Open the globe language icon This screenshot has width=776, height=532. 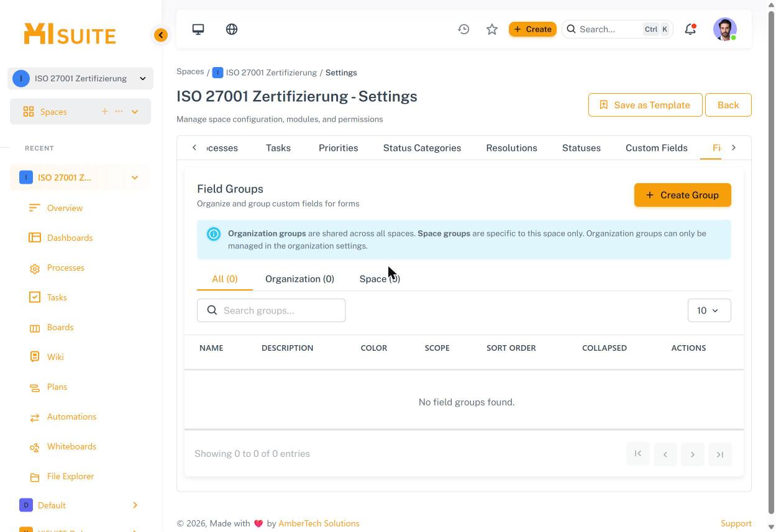pos(232,29)
